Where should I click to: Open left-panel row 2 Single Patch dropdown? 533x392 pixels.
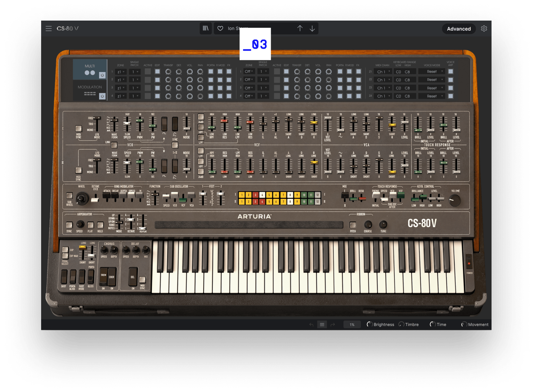point(135,80)
